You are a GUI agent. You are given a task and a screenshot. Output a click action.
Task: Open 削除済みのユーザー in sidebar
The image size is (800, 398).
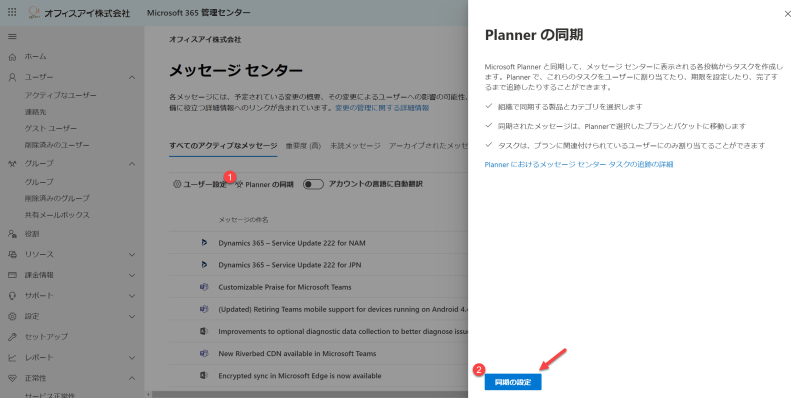(x=57, y=145)
